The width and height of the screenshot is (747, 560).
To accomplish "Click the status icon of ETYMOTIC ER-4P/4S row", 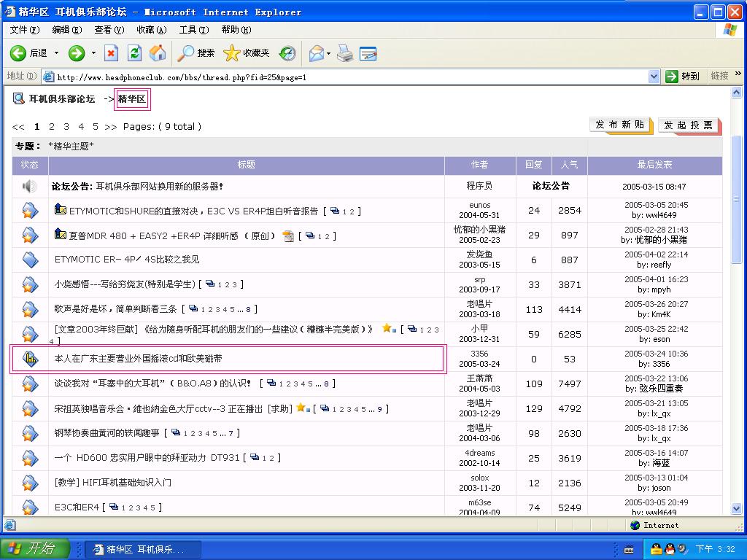I will pyautogui.click(x=29, y=260).
